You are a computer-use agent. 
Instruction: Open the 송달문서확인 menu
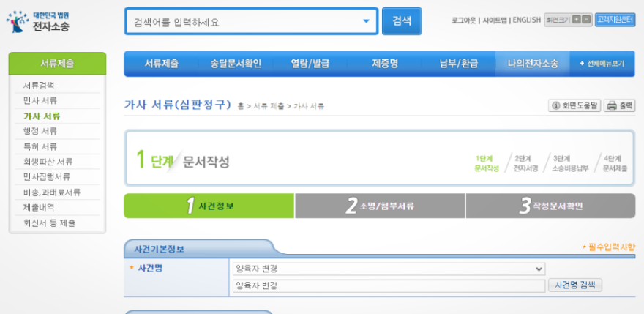235,64
